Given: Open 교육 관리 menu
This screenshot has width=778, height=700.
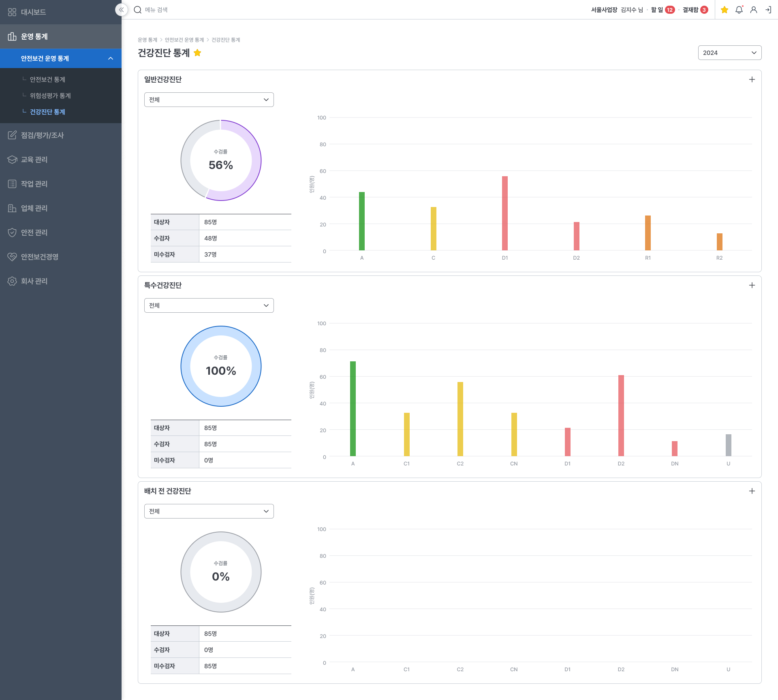Looking at the screenshot, I should coord(34,160).
